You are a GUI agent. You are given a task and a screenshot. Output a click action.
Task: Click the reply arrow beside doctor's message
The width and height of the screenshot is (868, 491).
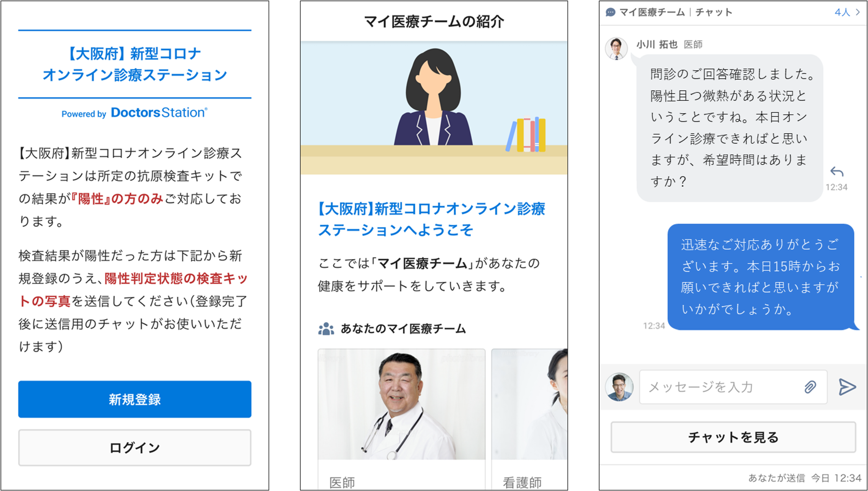pyautogui.click(x=837, y=172)
